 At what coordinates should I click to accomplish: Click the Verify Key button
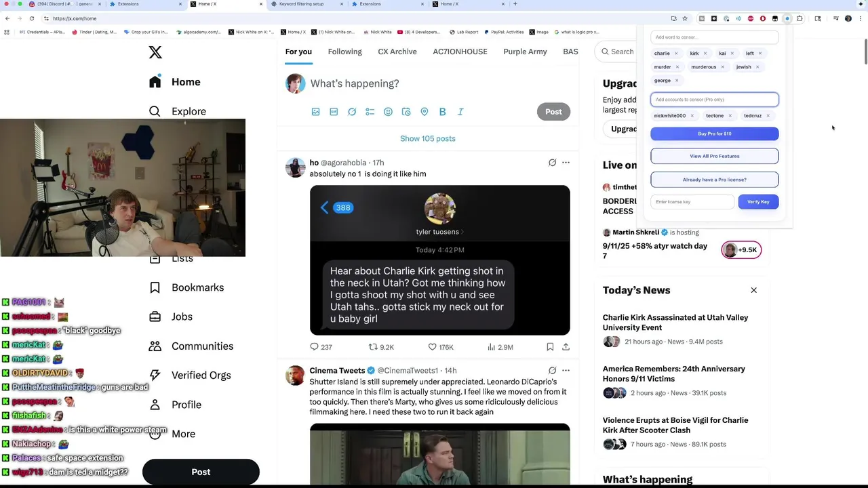[758, 202]
